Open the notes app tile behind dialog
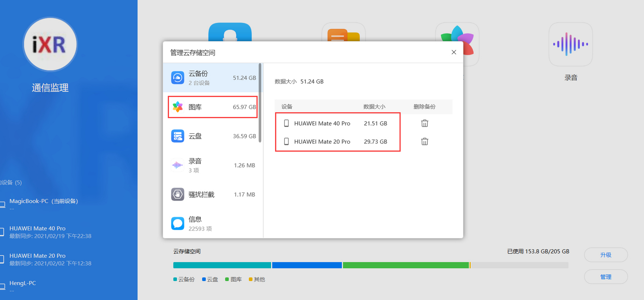Image resolution: width=644 pixels, height=300 pixels. point(343,32)
